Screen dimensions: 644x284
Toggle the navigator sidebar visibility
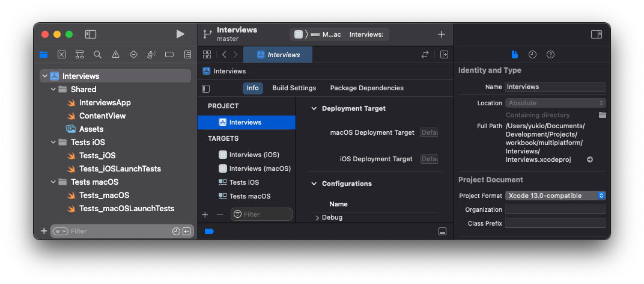[90, 34]
